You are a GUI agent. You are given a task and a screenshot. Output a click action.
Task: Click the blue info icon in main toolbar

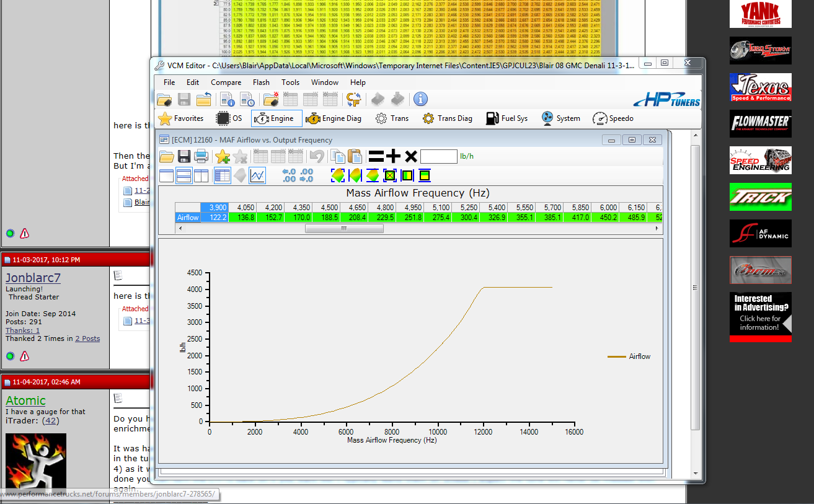pyautogui.click(x=420, y=99)
